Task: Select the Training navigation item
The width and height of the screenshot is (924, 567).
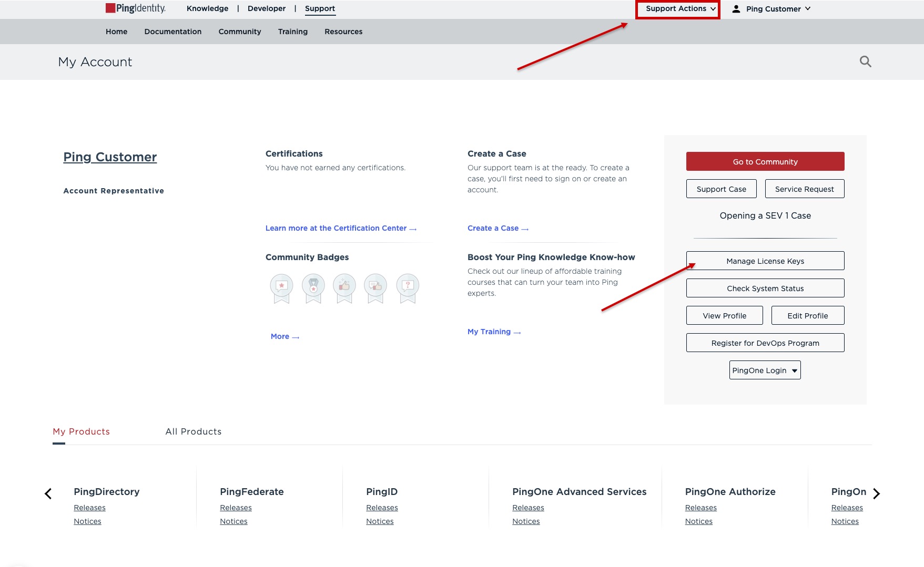Action: tap(292, 32)
